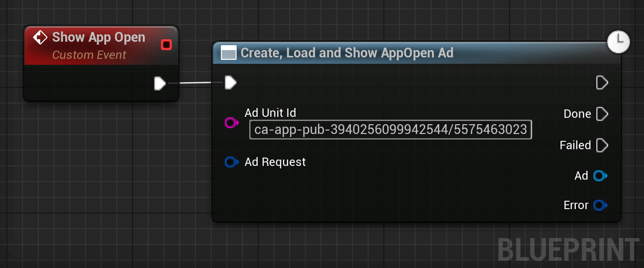Viewport: 644px width, 268px height.
Task: Click the Ad output pin
Action: [x=600, y=176]
